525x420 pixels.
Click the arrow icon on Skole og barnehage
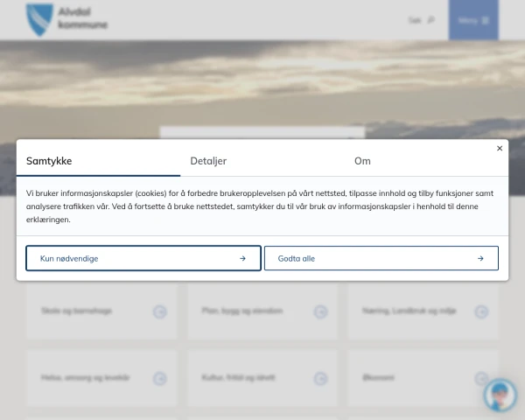pyautogui.click(x=160, y=311)
